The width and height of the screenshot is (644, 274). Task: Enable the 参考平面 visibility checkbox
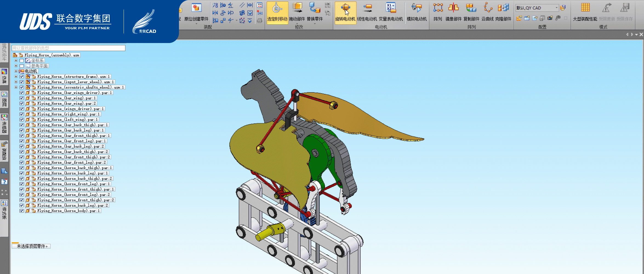(22, 66)
